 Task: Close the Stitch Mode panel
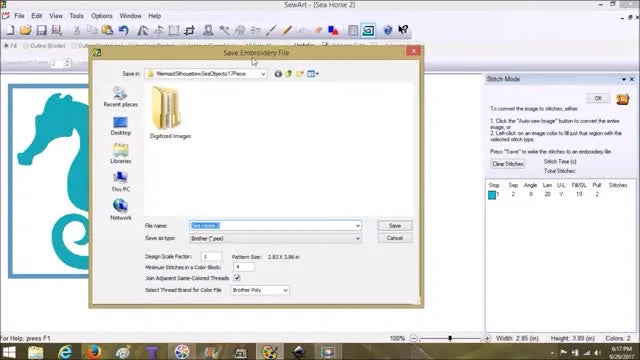pyautogui.click(x=632, y=79)
